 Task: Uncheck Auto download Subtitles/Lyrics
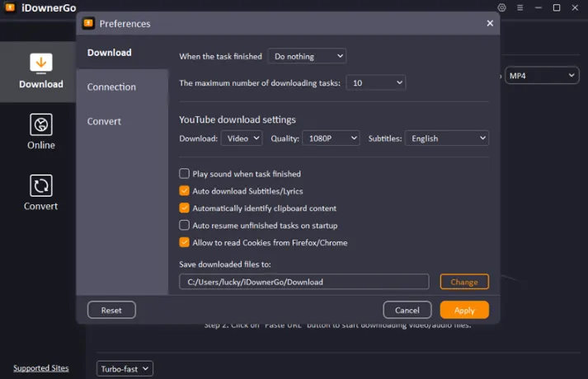(x=184, y=190)
